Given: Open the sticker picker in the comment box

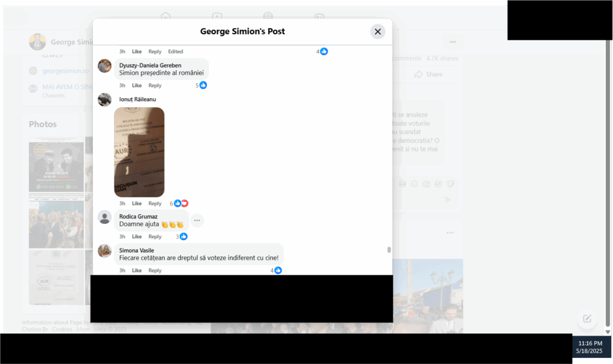Looking at the screenshot, I should (451, 184).
